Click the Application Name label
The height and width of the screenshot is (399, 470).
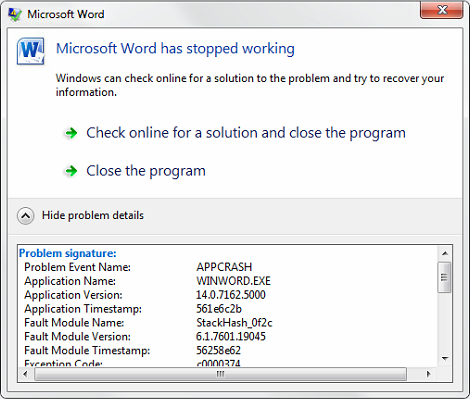click(70, 281)
